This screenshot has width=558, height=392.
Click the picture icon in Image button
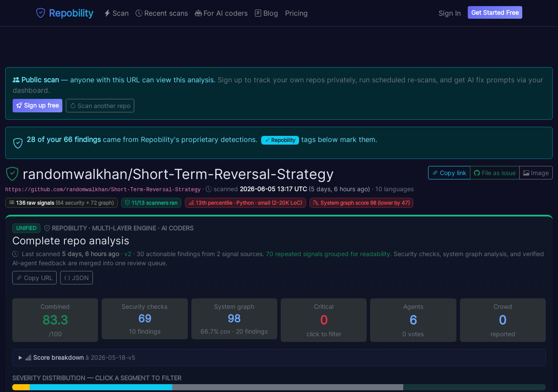pyautogui.click(x=526, y=173)
